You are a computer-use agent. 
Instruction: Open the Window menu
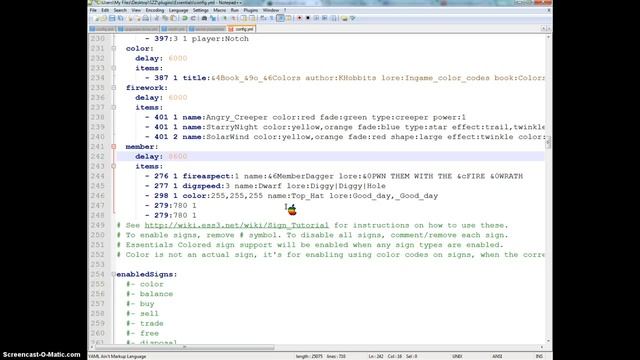coord(271,10)
